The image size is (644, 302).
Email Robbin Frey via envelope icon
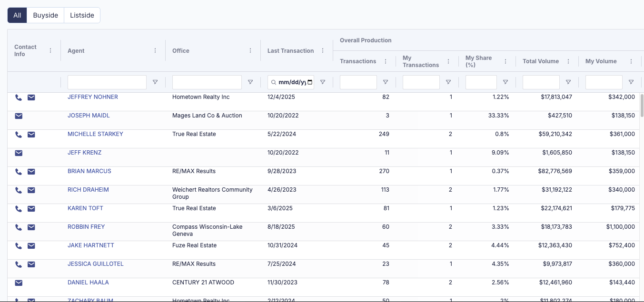pyautogui.click(x=31, y=227)
